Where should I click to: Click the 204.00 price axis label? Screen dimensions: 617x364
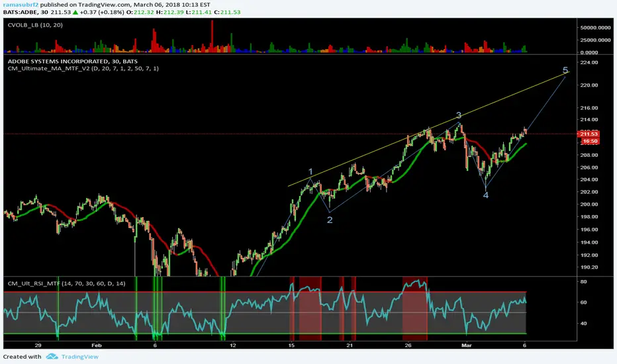point(589,179)
